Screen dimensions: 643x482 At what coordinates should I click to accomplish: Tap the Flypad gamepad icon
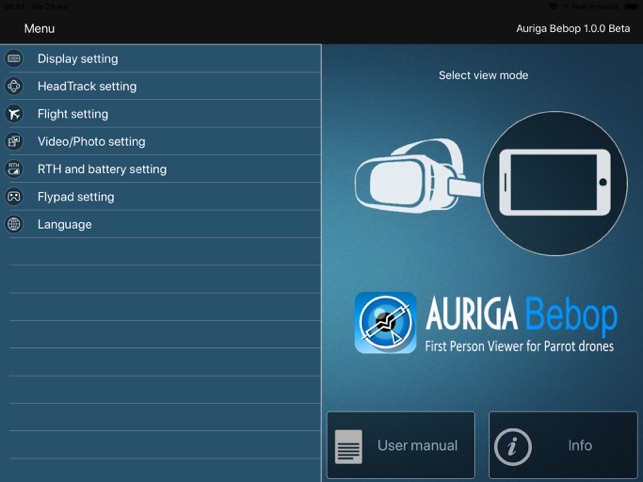pyautogui.click(x=14, y=196)
